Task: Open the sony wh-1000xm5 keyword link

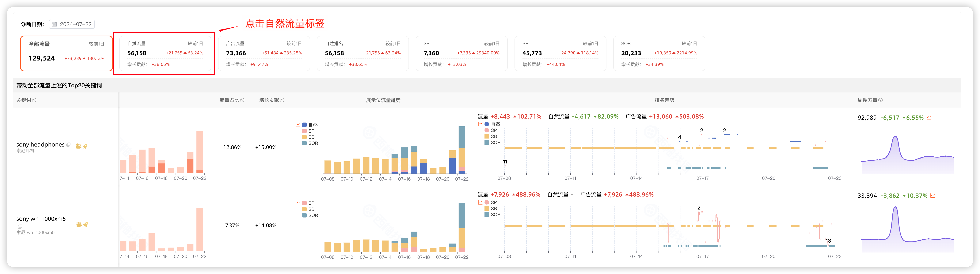Action: point(41,219)
